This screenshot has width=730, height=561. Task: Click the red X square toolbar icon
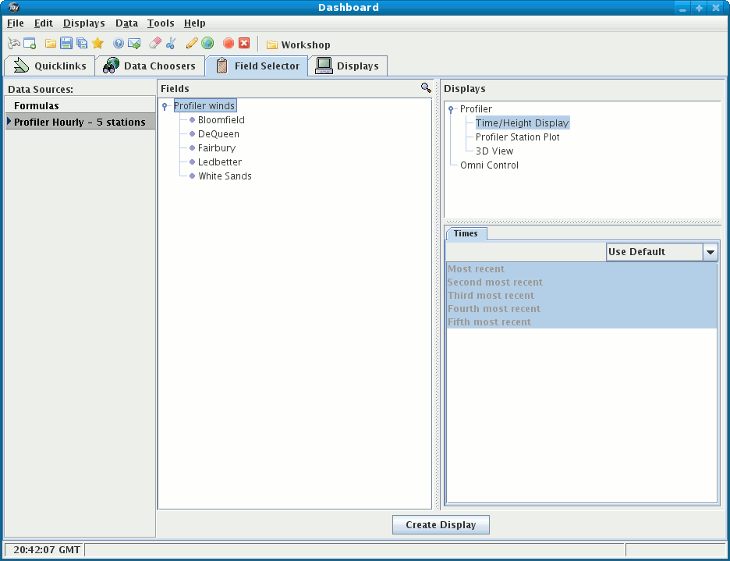pos(244,44)
